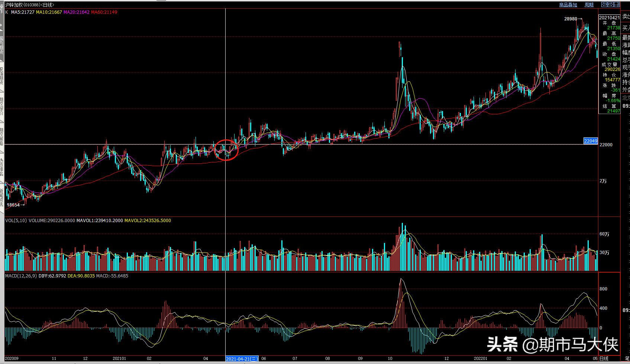The height and width of the screenshot is (364, 630).
Task: Click the 幅度 value -1.66%
Action: click(613, 101)
